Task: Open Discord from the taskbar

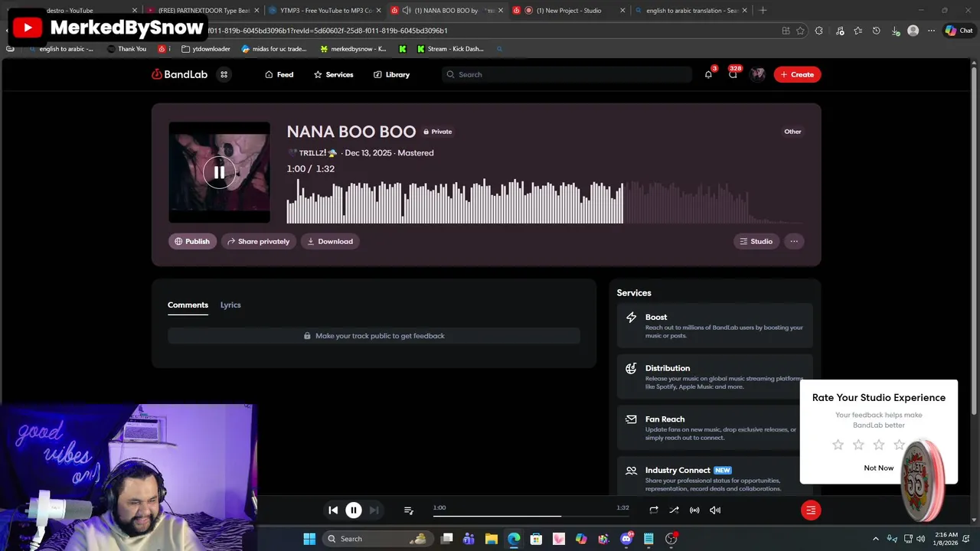Action: click(x=626, y=539)
